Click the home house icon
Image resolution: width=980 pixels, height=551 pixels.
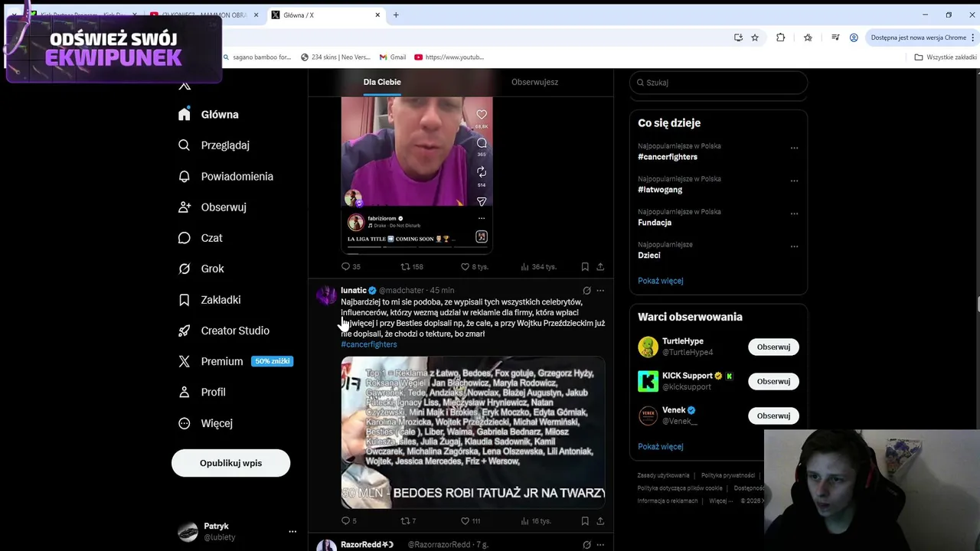click(x=184, y=114)
